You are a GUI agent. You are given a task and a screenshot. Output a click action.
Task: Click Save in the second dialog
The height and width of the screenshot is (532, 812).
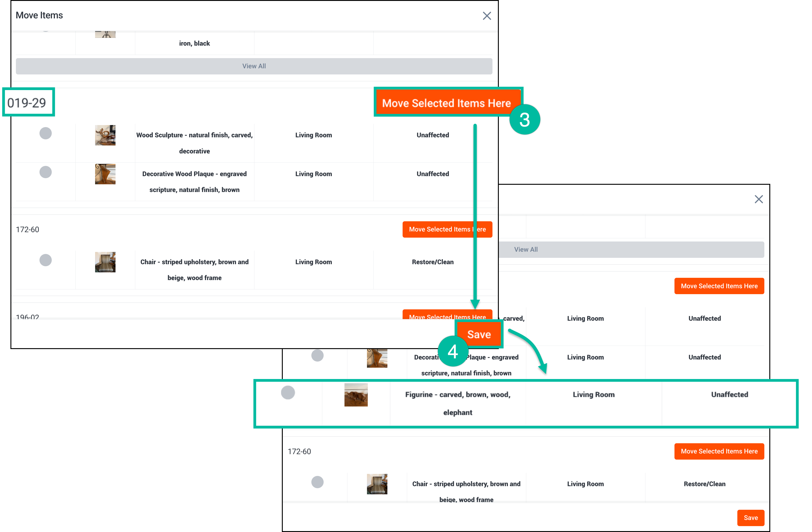pos(750,518)
